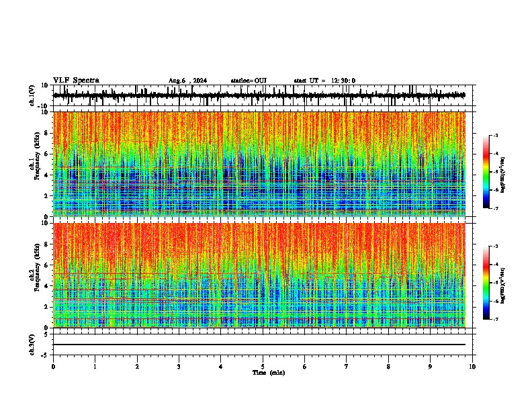Click the "-7" label on ch.2 color bar
Image resolution: width=532 pixels, height=411 pixels.
click(x=496, y=319)
